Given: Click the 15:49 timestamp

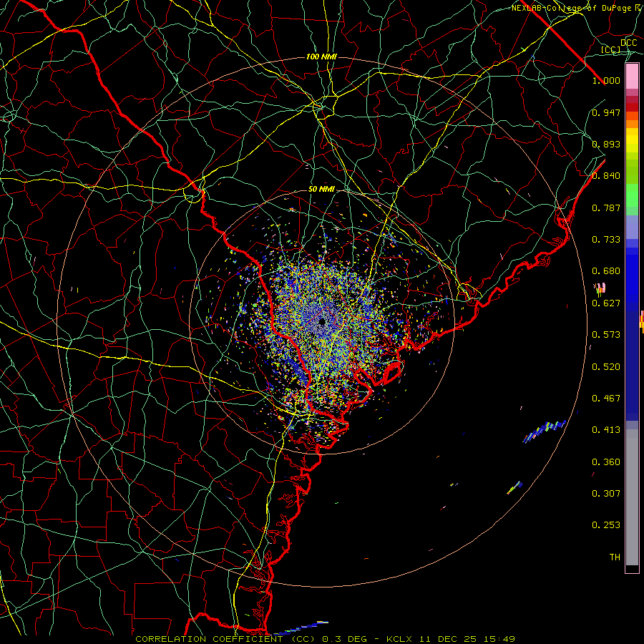Looking at the screenshot, I should pyautogui.click(x=499, y=639).
